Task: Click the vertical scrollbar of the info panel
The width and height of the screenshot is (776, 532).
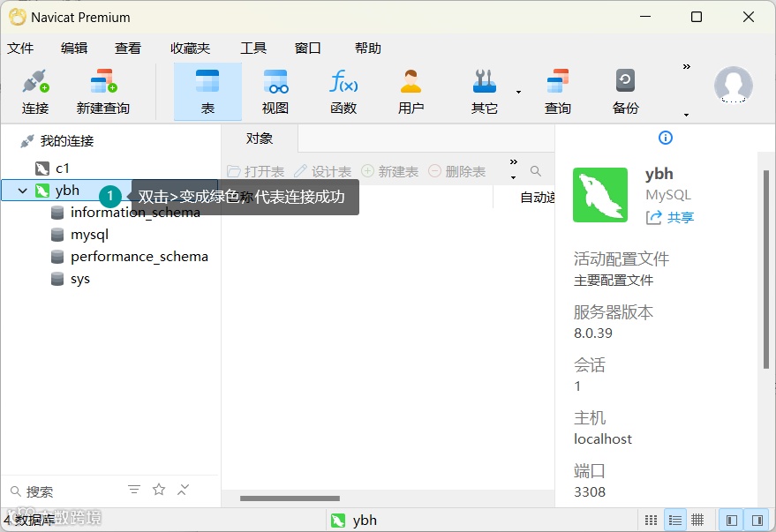Action: pos(766,269)
